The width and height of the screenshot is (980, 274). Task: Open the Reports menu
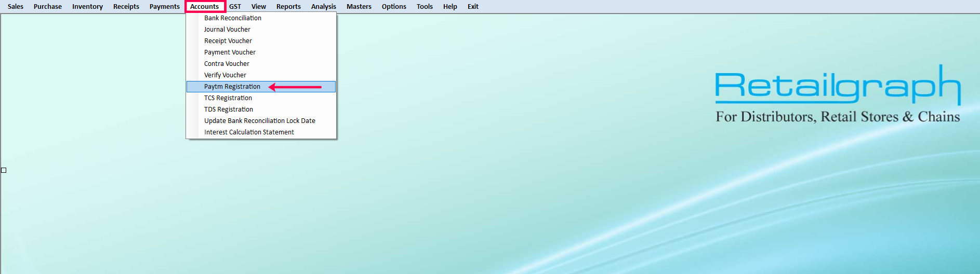coord(288,7)
